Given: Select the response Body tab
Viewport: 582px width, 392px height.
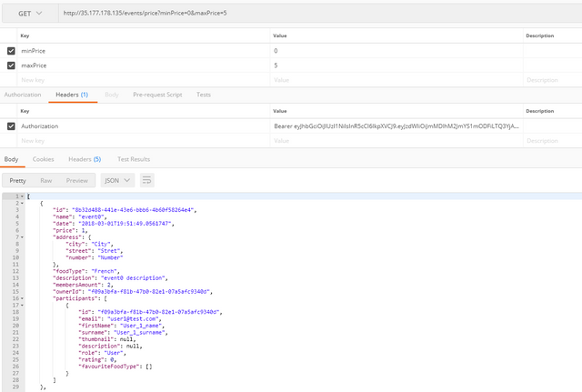Looking at the screenshot, I should pos(11,159).
